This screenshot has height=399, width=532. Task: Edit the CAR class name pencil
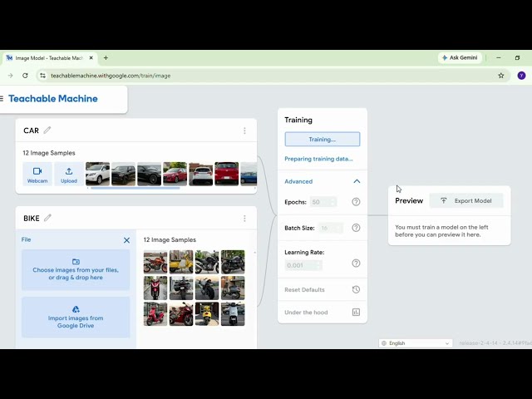tap(47, 131)
